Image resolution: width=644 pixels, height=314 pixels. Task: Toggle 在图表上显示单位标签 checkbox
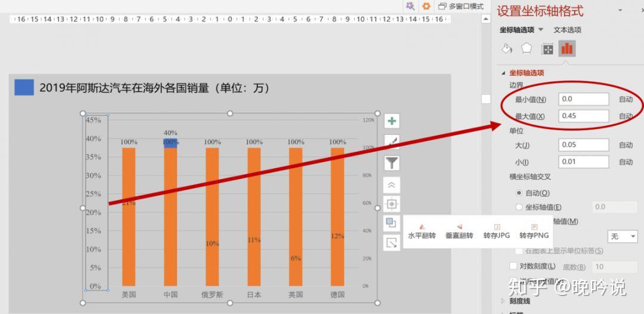coord(519,251)
